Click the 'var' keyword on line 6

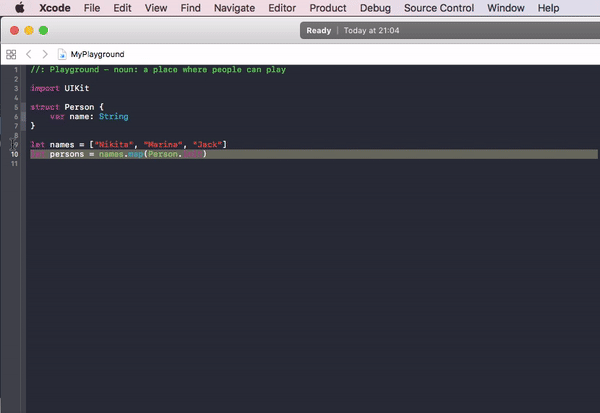click(57, 116)
